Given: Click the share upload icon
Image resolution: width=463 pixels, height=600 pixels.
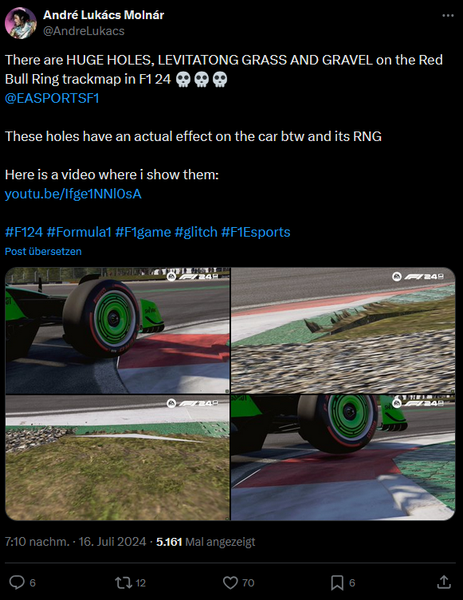Looking at the screenshot, I should (x=443, y=582).
